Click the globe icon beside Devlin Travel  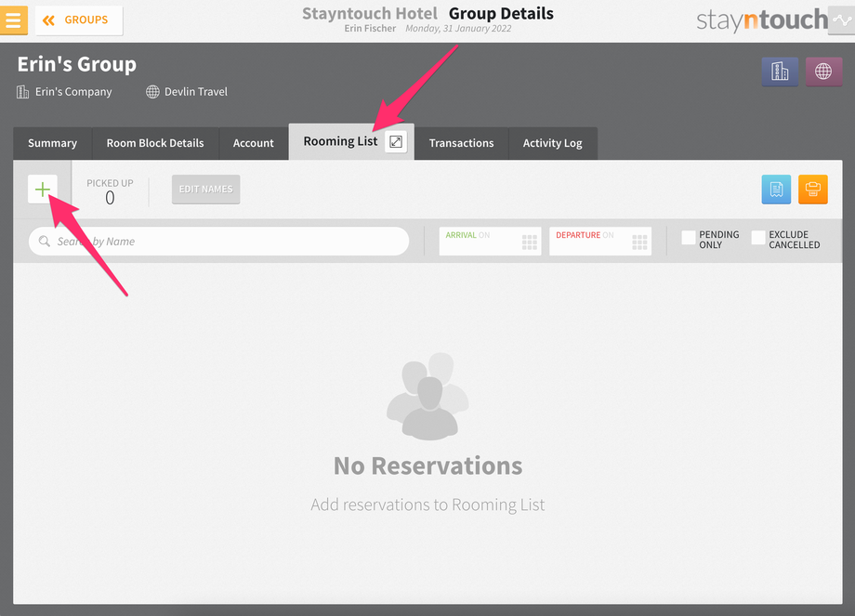152,92
